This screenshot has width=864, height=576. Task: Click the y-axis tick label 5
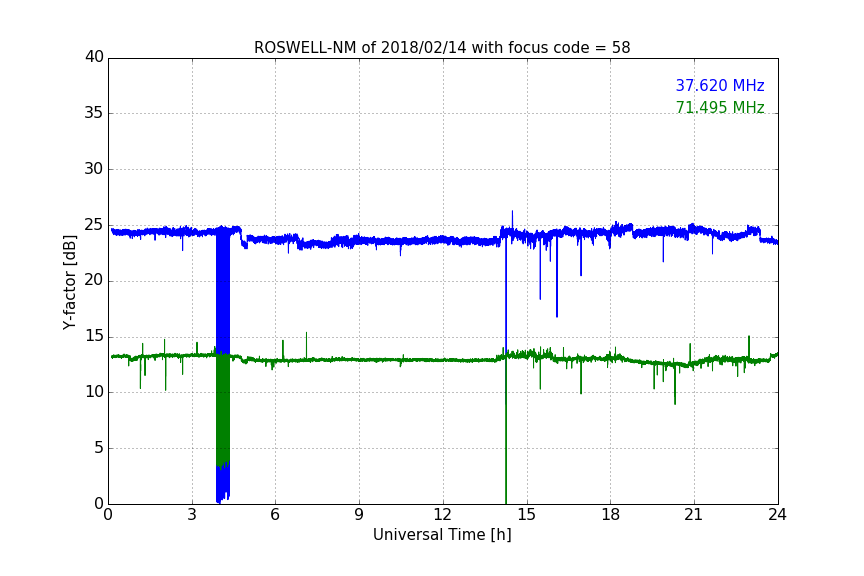99,448
